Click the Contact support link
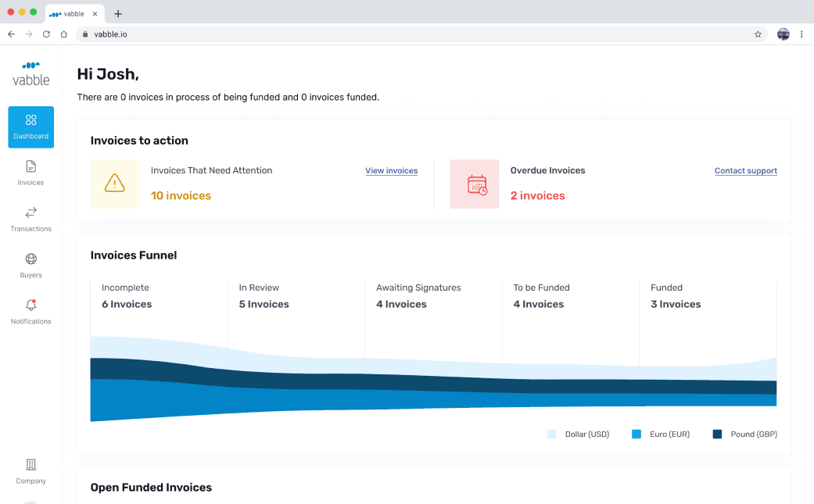The height and width of the screenshot is (504, 814). (x=745, y=170)
